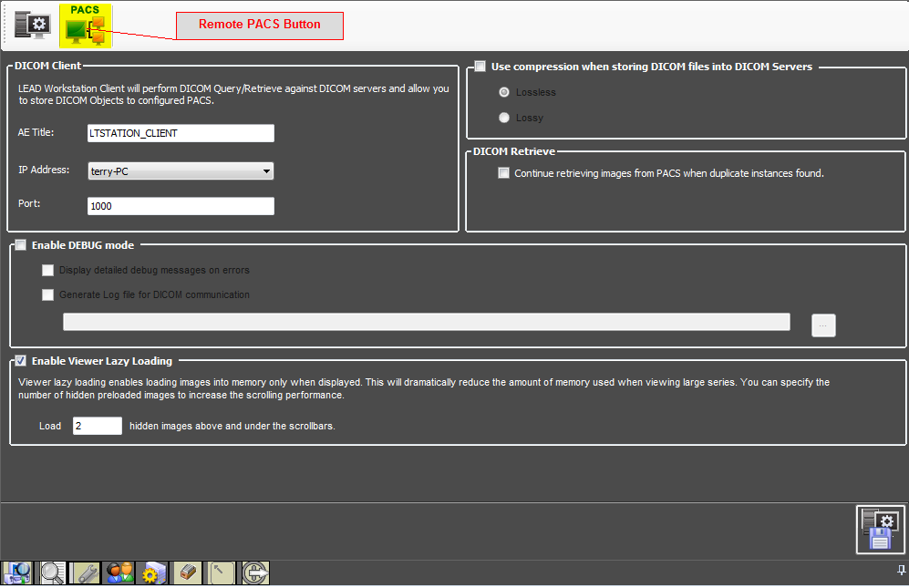Open the wrench tools icon in bottom bar
This screenshot has height=588, width=909.
coord(86,573)
